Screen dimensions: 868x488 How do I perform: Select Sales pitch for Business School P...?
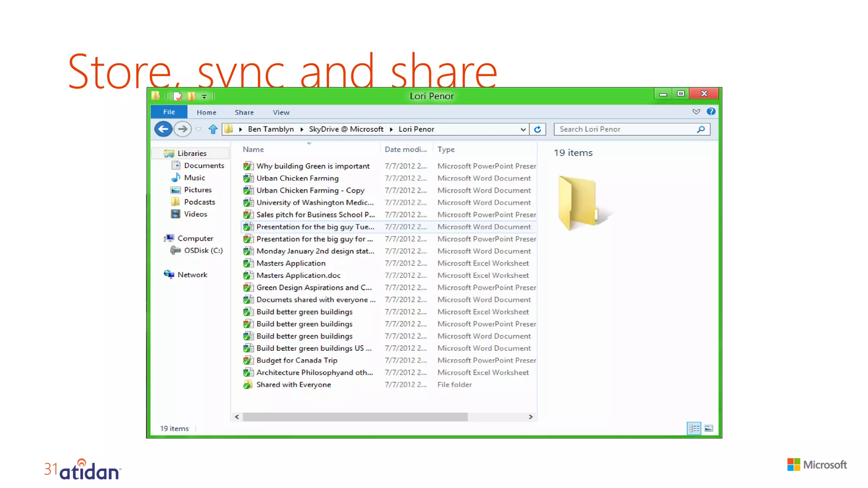[316, 215]
